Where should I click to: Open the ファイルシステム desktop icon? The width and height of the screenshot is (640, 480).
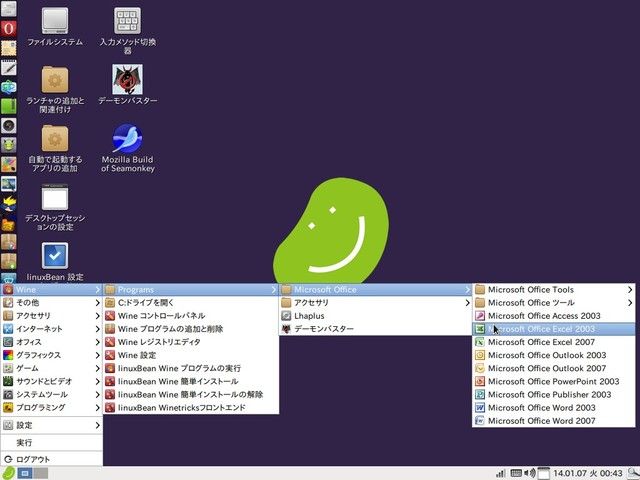point(55,27)
